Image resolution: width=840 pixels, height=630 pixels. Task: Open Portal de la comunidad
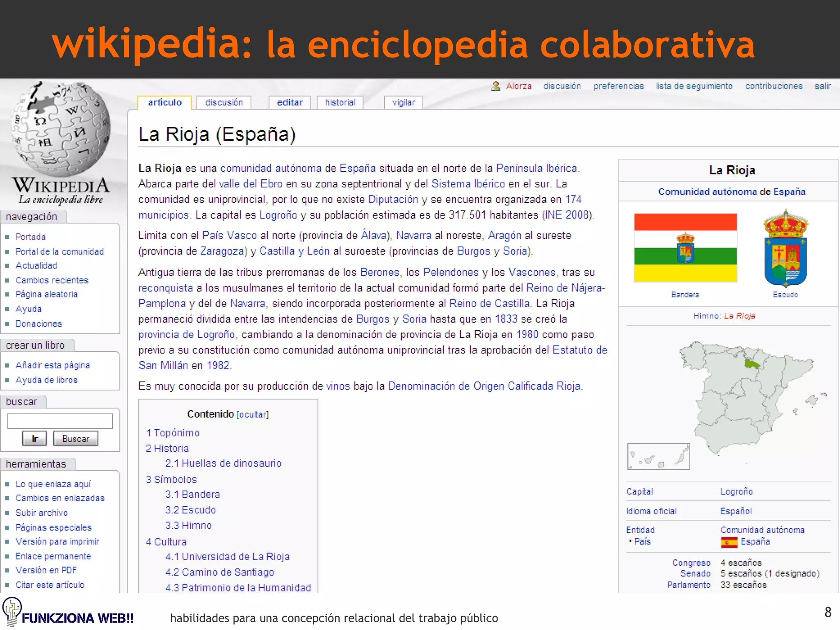60,251
